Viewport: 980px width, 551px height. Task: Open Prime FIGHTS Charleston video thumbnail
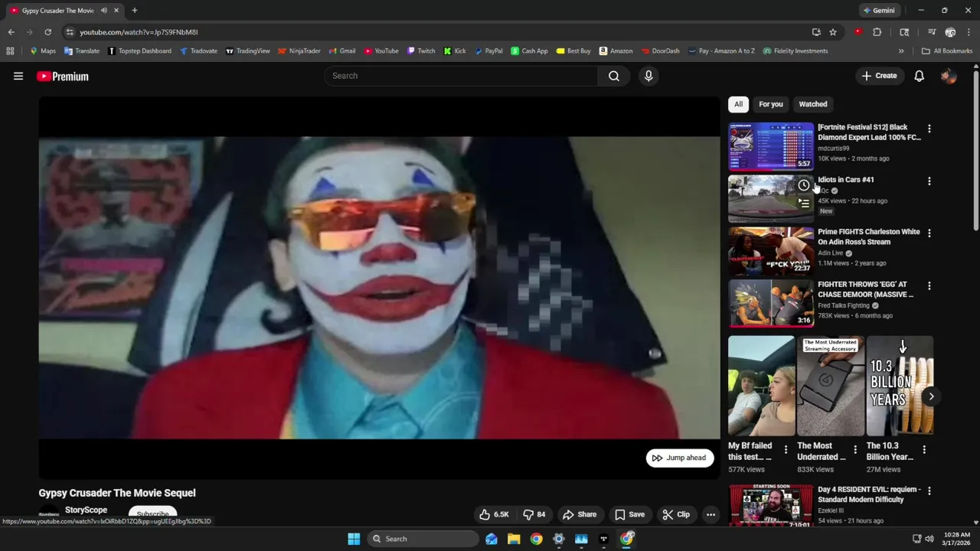tap(771, 250)
